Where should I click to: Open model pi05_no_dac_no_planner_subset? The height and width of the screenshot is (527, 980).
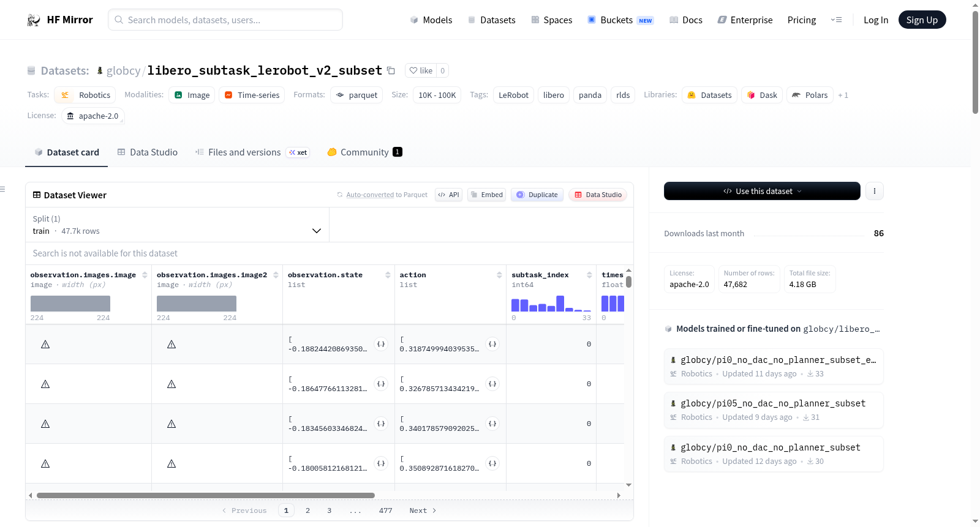[774, 410]
